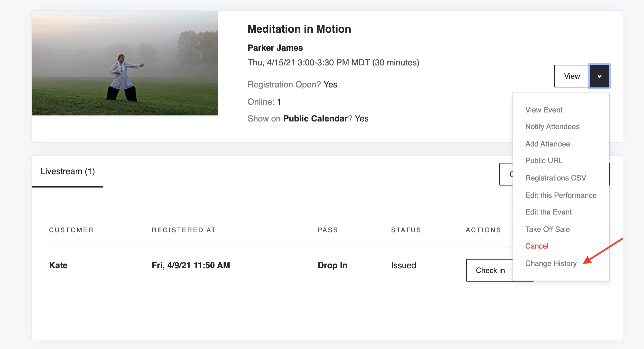Choose Edit this Performance option
This screenshot has width=644, height=349.
[x=561, y=195]
